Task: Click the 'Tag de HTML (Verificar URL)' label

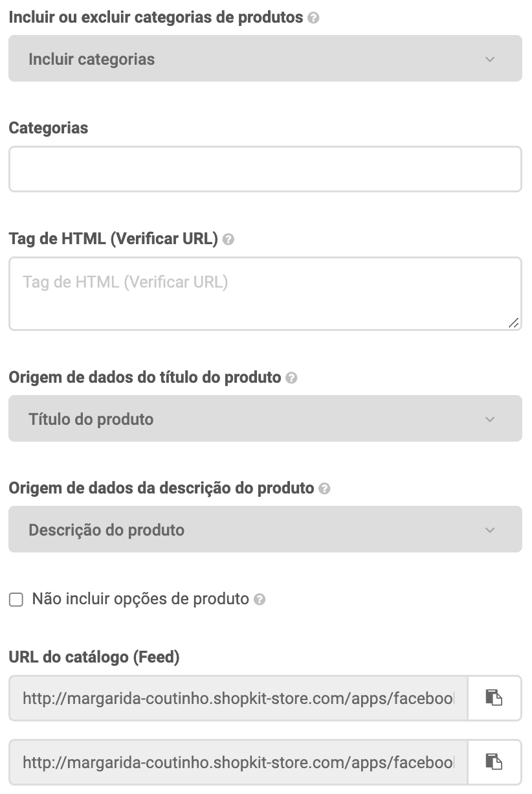Action: (x=113, y=239)
